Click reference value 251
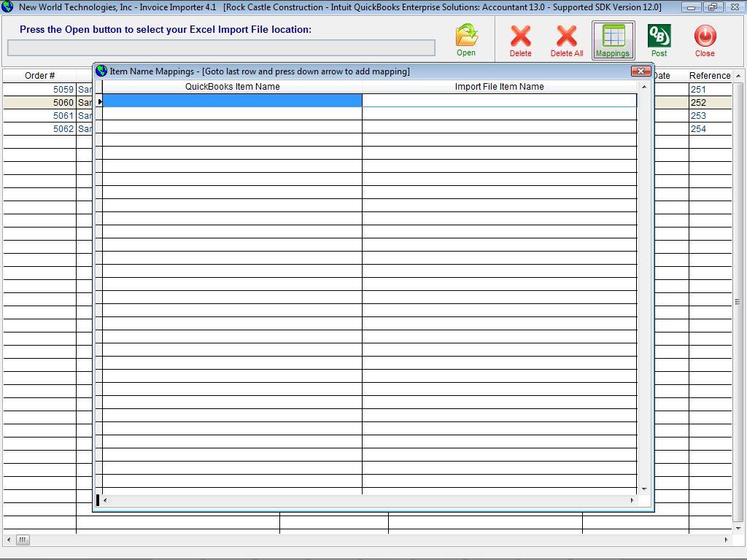 coord(698,90)
